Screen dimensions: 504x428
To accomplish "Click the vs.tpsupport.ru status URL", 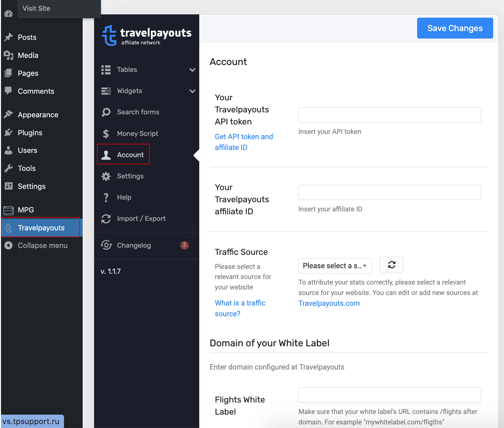I will 31,421.
